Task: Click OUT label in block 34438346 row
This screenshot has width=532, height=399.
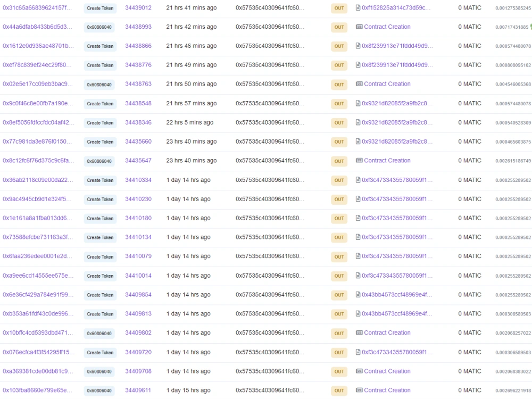Action: tap(339, 122)
